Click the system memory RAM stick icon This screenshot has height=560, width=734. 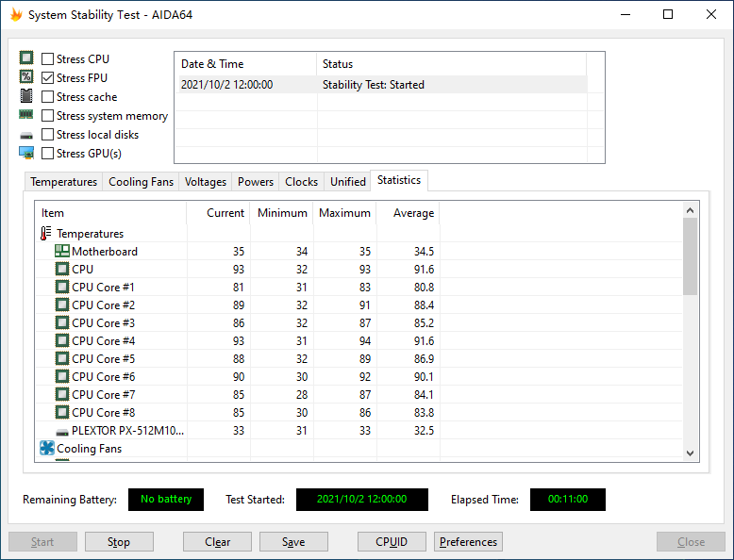(x=26, y=114)
